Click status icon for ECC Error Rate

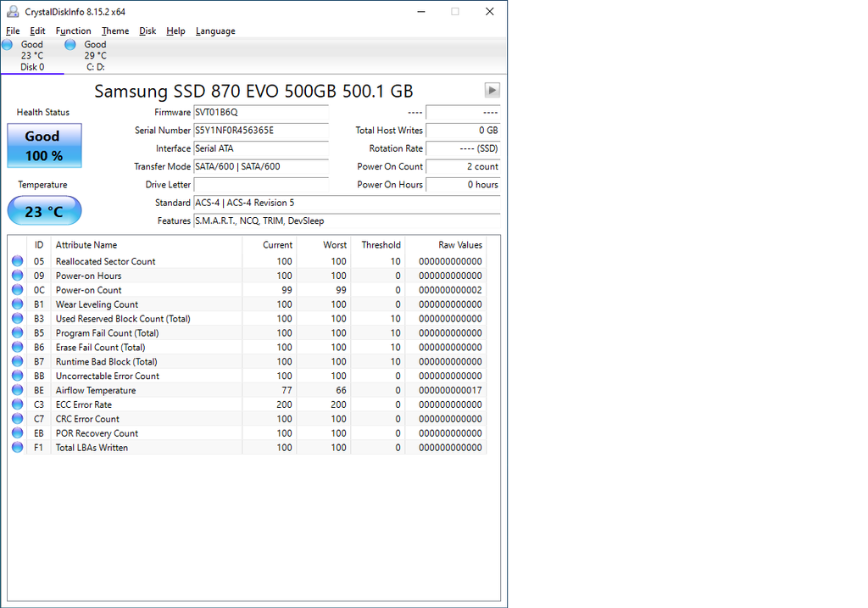[x=17, y=404]
